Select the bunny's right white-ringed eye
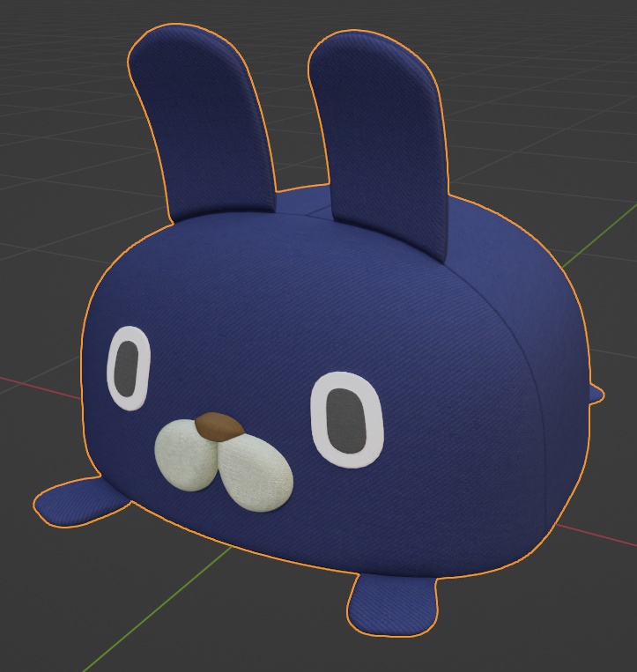 click(x=346, y=419)
